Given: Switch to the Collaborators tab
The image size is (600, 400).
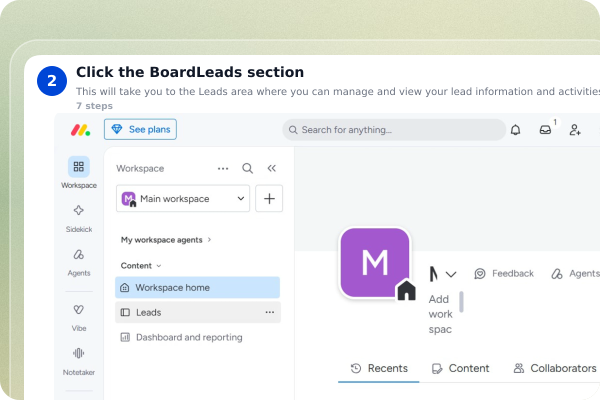Looking at the screenshot, I should [x=554, y=368].
